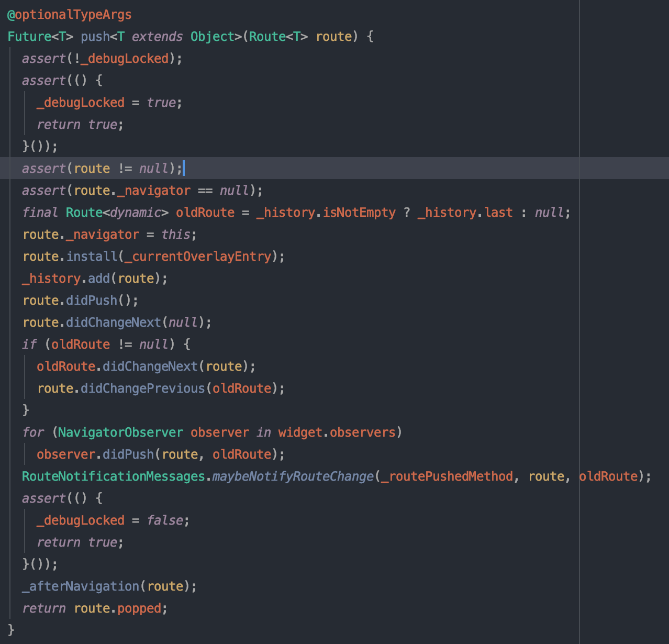Click the oldRoute variable in final declaration
The width and height of the screenshot is (669, 644).
click(x=205, y=213)
